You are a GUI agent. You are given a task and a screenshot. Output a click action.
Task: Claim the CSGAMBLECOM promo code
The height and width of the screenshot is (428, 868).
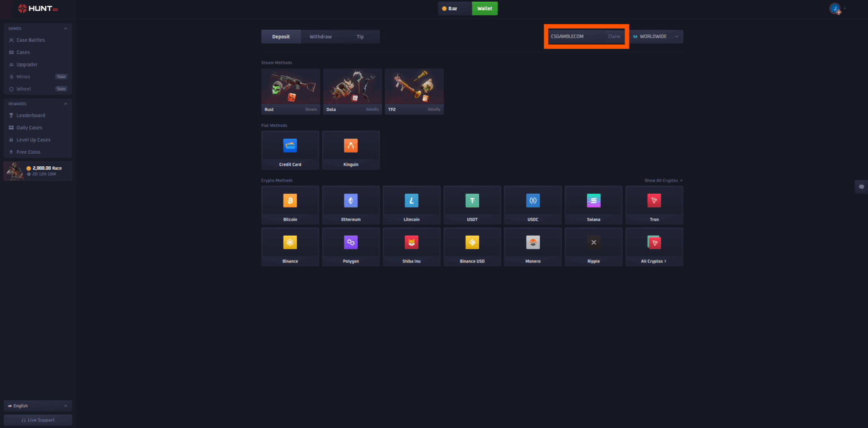click(614, 36)
